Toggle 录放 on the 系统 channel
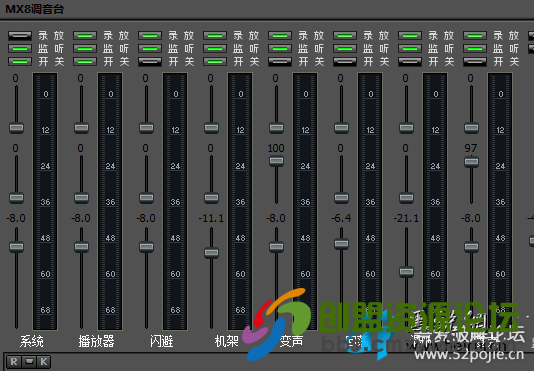534x371 pixels. (20, 35)
